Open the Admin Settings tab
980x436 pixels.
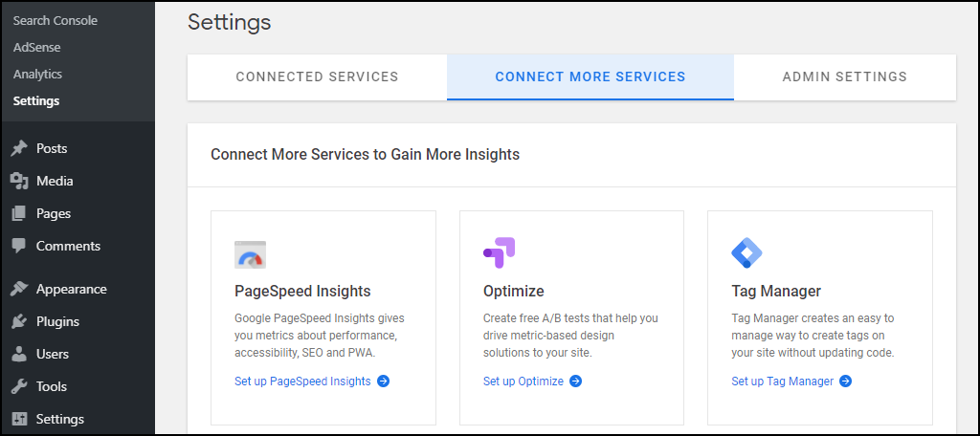click(x=845, y=76)
